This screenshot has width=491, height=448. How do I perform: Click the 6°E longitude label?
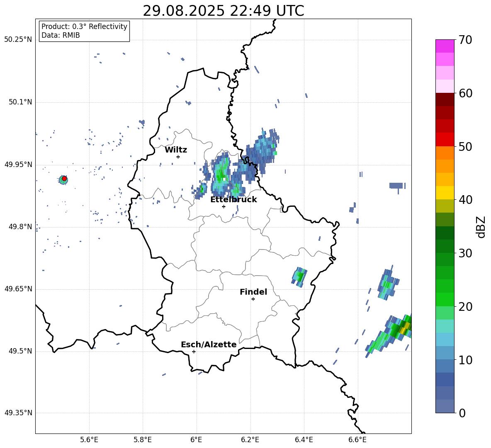[197, 440]
